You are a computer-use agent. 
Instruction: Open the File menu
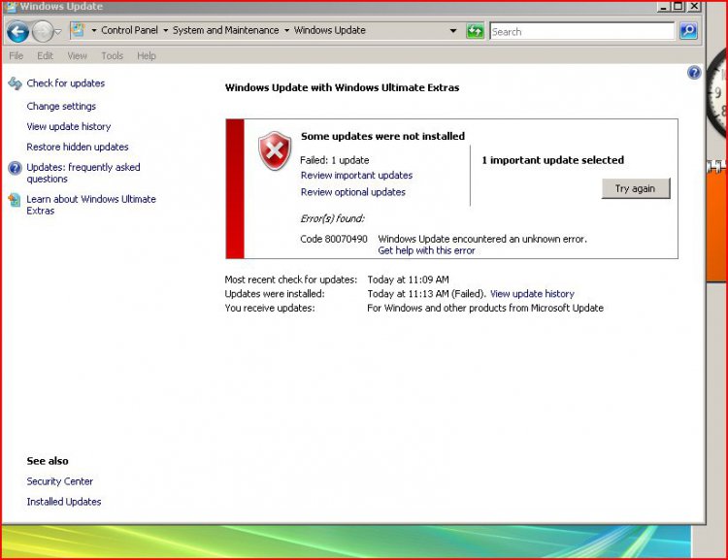[x=16, y=55]
